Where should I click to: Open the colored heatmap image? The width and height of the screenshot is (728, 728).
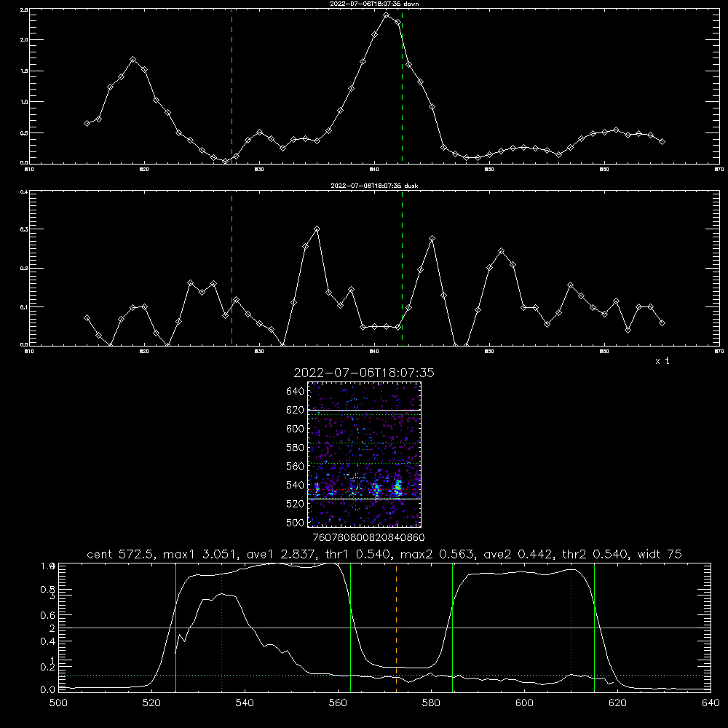coord(365,454)
